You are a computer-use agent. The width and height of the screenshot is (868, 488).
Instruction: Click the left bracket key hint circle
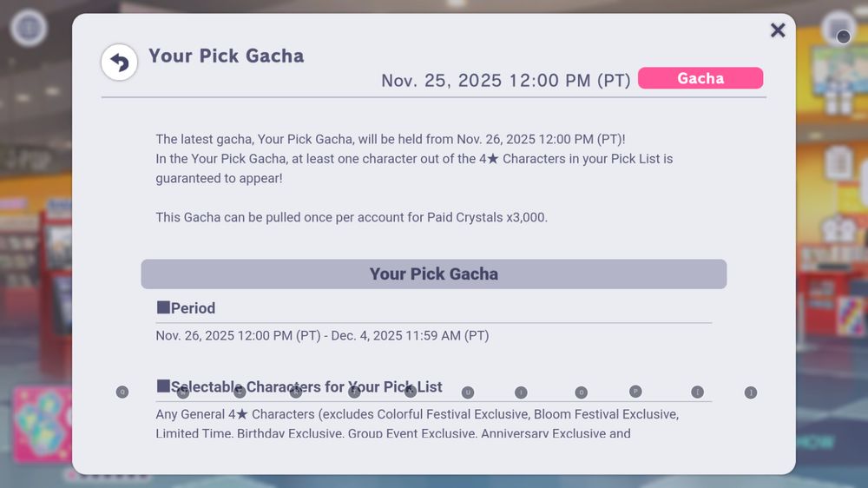[x=698, y=392]
